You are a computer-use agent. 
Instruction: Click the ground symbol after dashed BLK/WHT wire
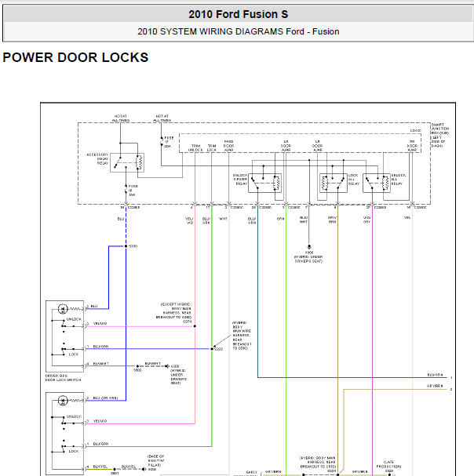click(x=167, y=366)
